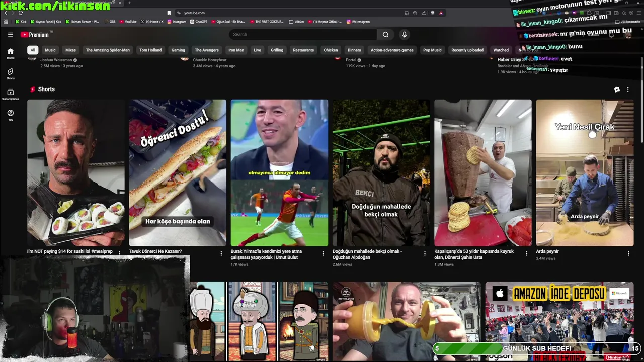Open the Amazon İade Deposu video

coord(559,321)
